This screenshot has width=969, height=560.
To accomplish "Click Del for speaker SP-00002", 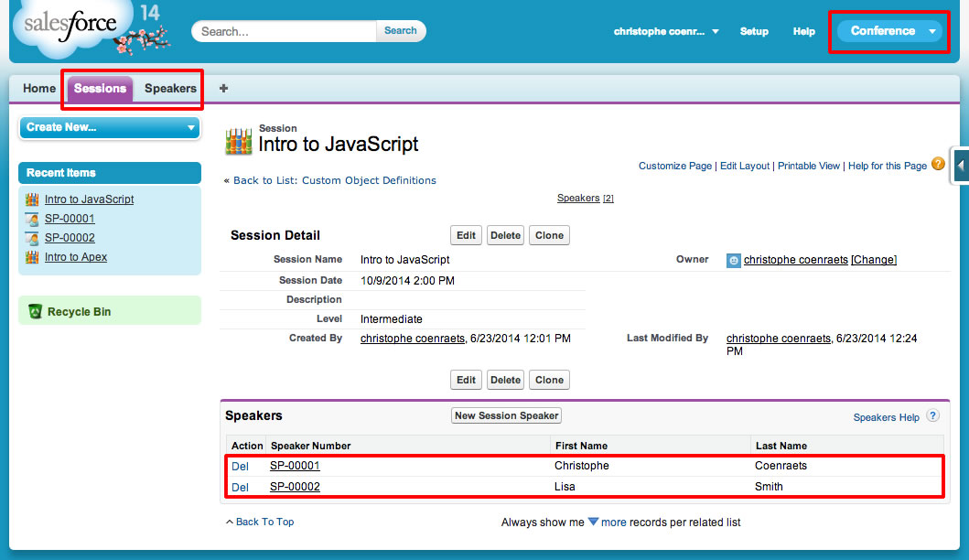I will pyautogui.click(x=240, y=487).
